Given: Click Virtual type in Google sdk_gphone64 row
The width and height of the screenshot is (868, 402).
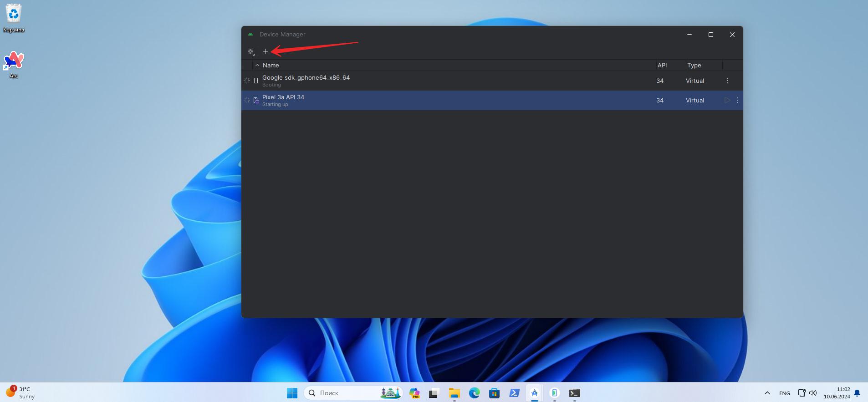Looking at the screenshot, I should pos(695,81).
